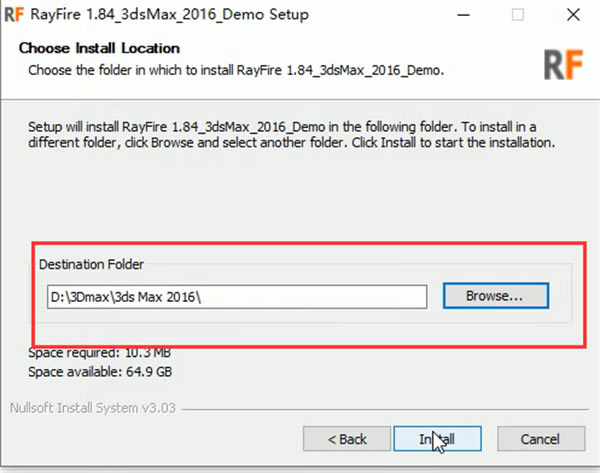
Task: Select the 'Space available: 64.9 GB' text
Action: click(x=100, y=372)
